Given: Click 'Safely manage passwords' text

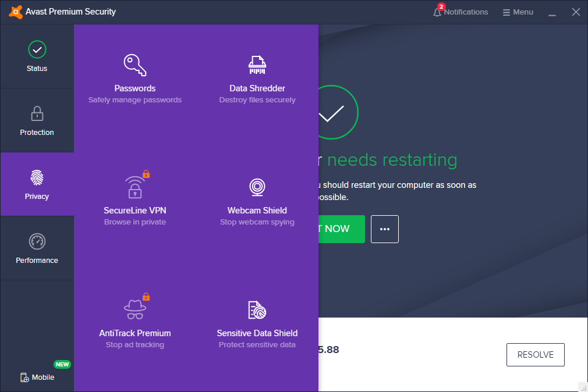Looking at the screenshot, I should tap(135, 100).
